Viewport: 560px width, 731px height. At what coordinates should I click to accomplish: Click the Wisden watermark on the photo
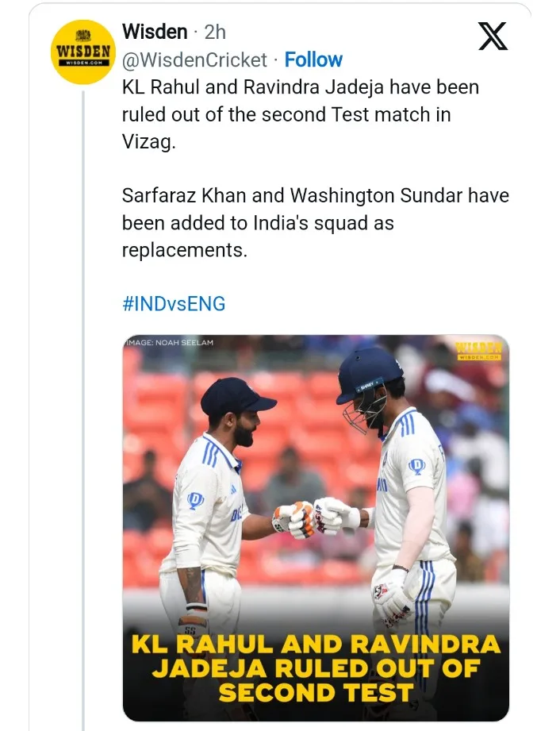[478, 351]
